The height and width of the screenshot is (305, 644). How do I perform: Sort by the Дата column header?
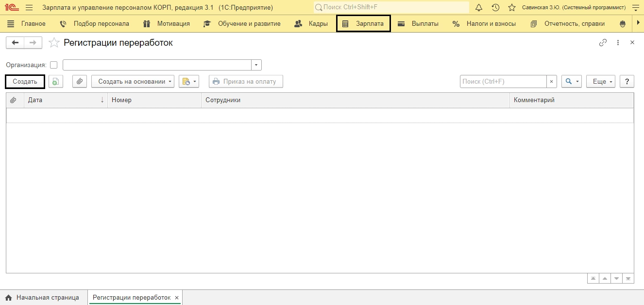pos(66,100)
